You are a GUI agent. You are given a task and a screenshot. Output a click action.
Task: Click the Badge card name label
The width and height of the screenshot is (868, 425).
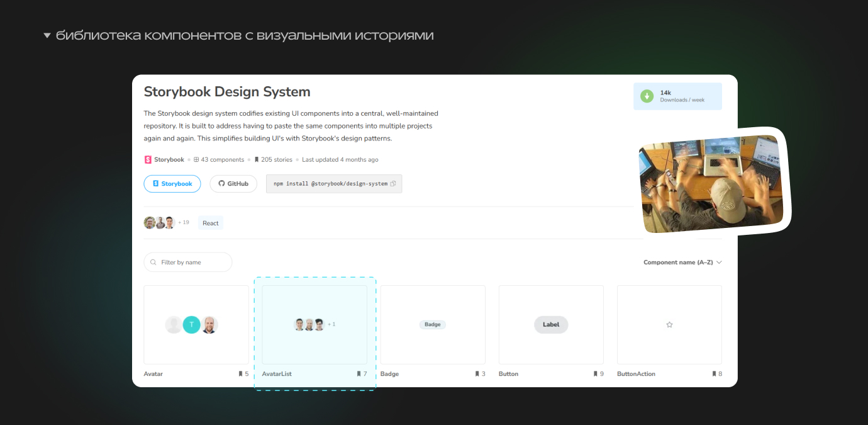click(389, 374)
